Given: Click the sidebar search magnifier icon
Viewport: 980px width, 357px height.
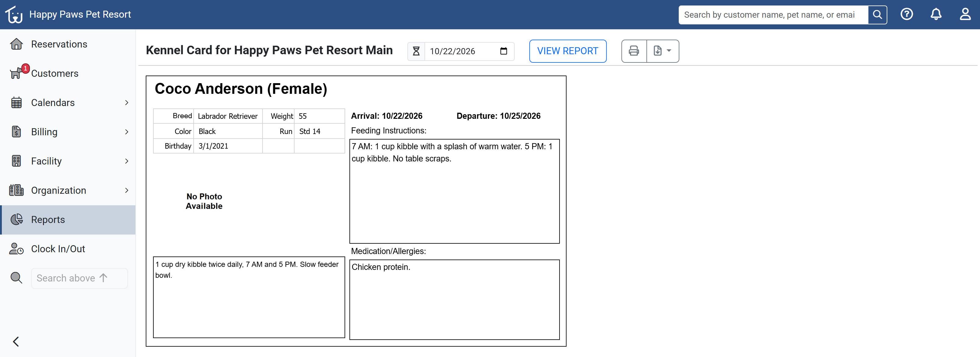Looking at the screenshot, I should coord(16,278).
